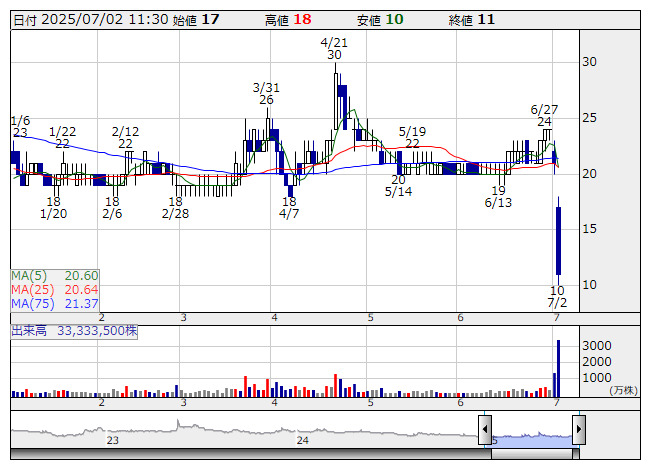Click the scrollbar thumb below the overview chart
This screenshot has width=653, height=470.
[532, 454]
